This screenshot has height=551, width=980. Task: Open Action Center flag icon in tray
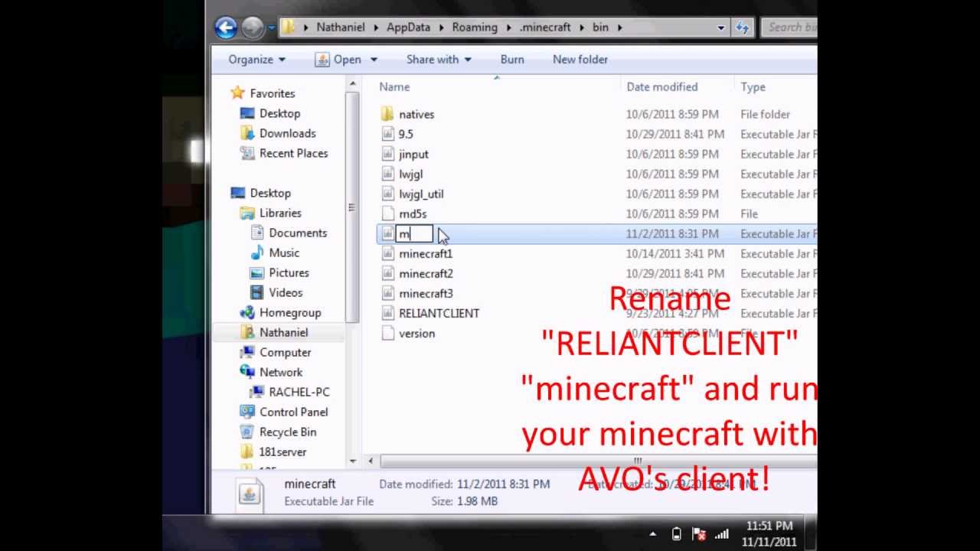(699, 533)
